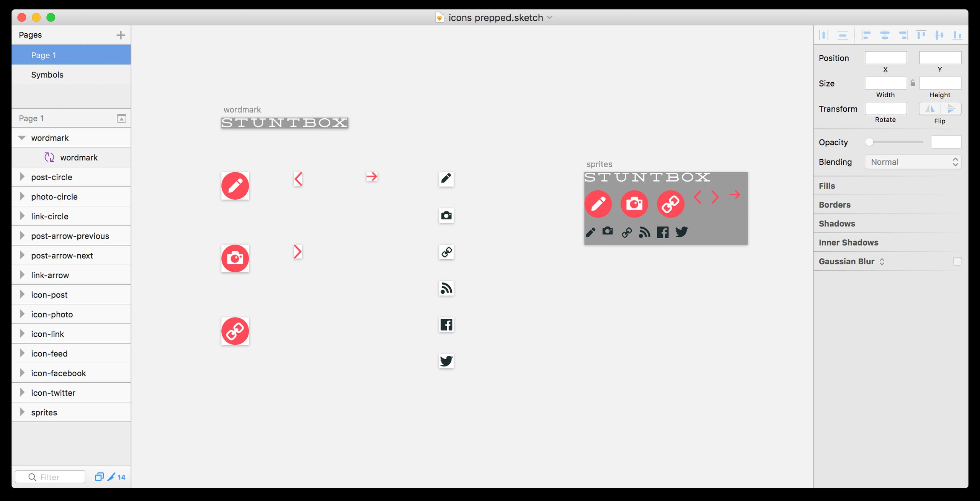Click the Distribute Horizontally icon
The width and height of the screenshot is (980, 501).
[x=823, y=35]
